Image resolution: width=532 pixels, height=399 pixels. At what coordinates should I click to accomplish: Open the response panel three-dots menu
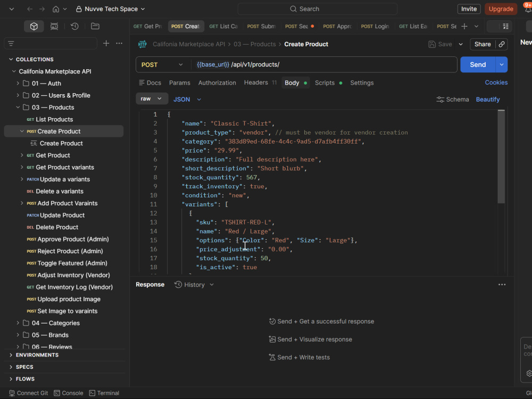tap(502, 285)
